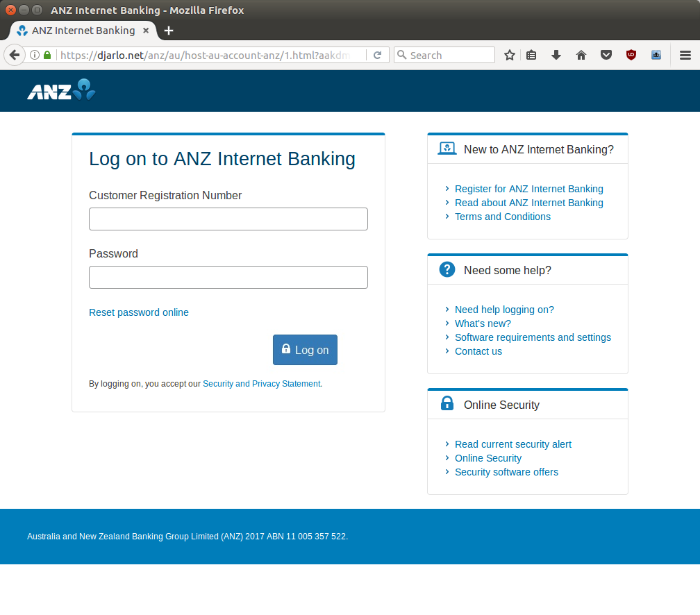Go to the Firefox home page icon
This screenshot has height=615, width=700.
pos(581,55)
